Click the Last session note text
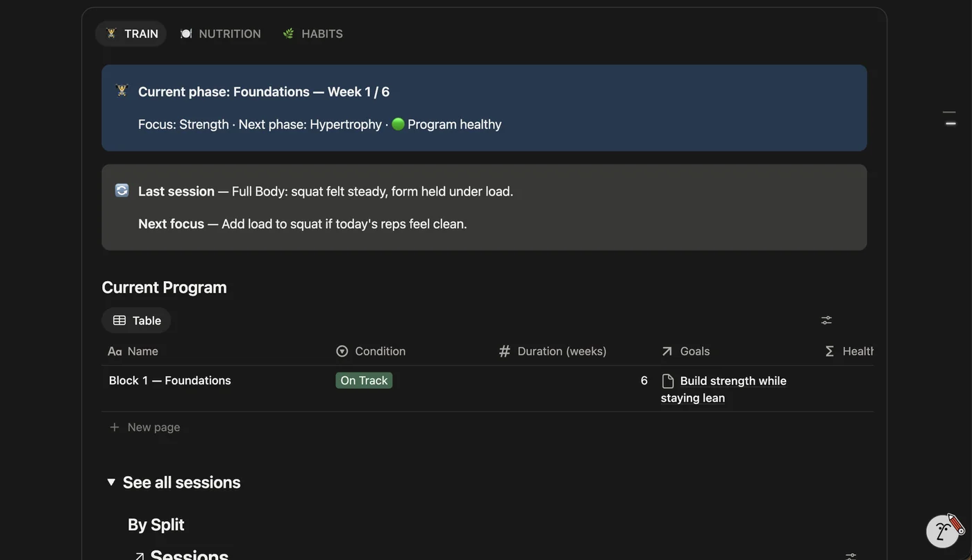This screenshot has height=560, width=972. (x=326, y=191)
